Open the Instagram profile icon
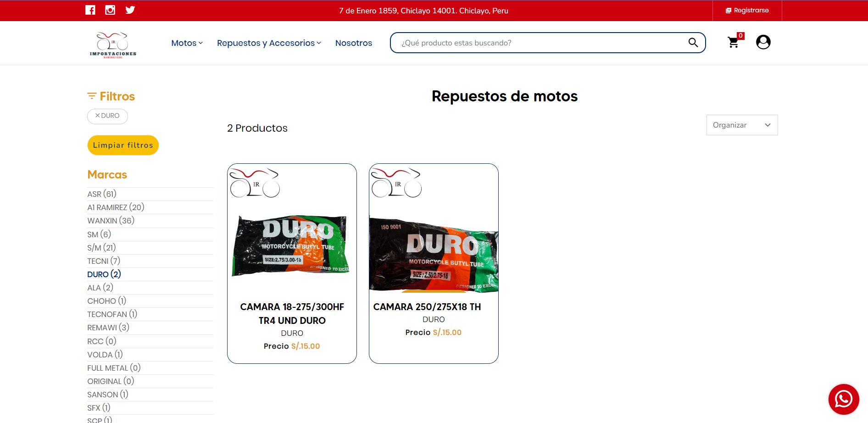Screen dimensions: 868x423 pyautogui.click(x=110, y=10)
